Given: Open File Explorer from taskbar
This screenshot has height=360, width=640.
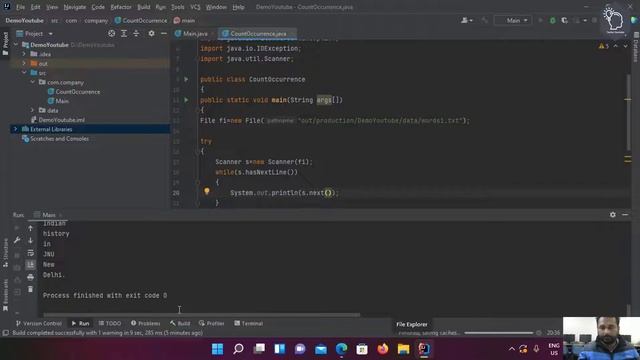Looking at the screenshot, I should tap(403, 349).
